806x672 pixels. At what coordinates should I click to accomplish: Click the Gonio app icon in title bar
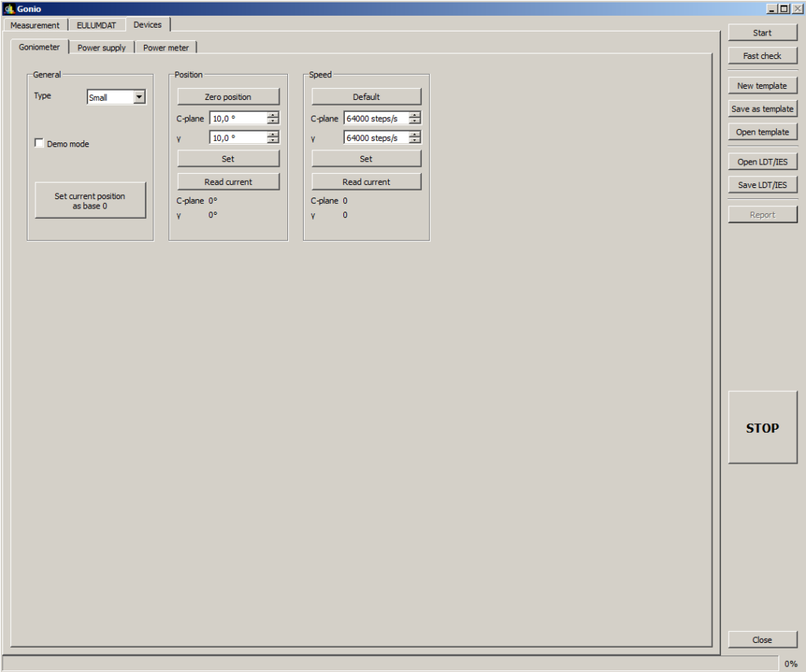pos(9,9)
